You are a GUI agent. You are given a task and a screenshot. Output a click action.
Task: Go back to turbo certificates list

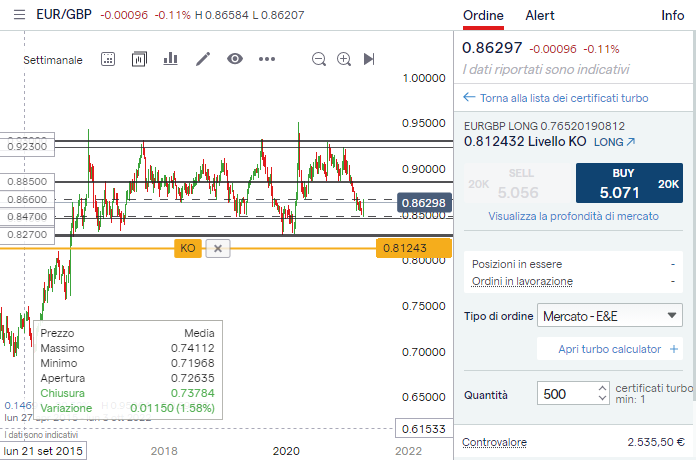pyautogui.click(x=555, y=98)
